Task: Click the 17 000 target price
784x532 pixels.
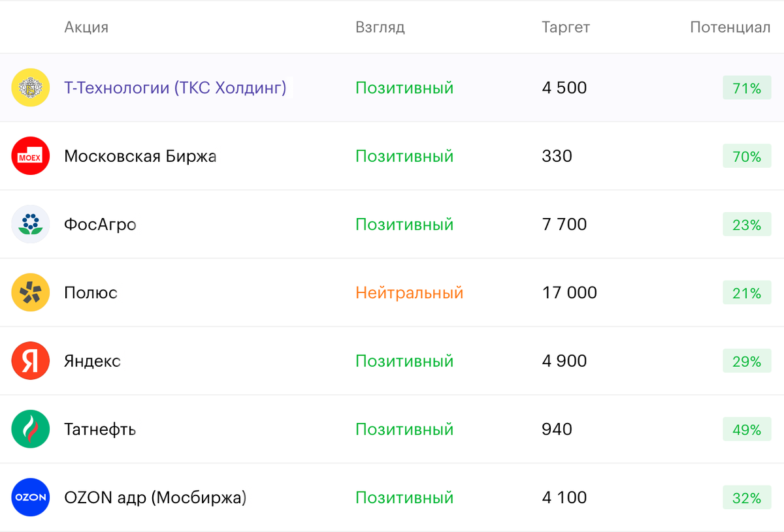Action: (x=570, y=292)
